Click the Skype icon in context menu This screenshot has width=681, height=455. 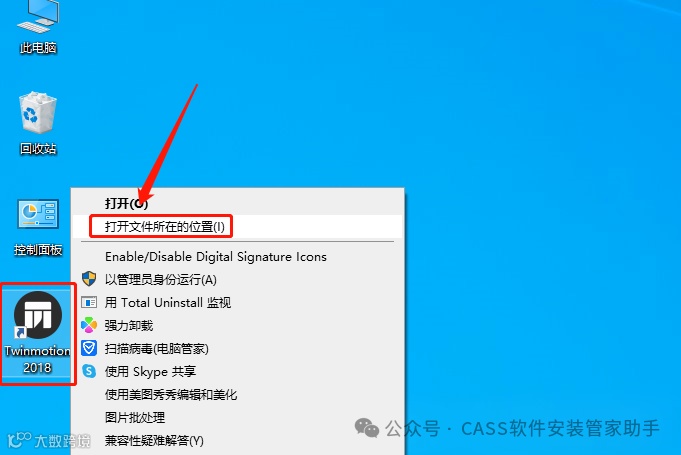89,371
